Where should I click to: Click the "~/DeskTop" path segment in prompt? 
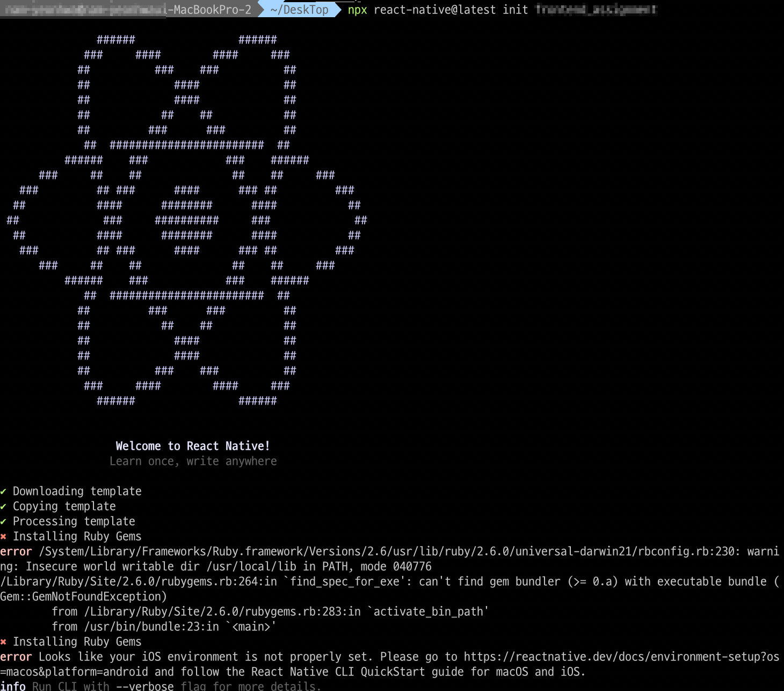point(299,10)
